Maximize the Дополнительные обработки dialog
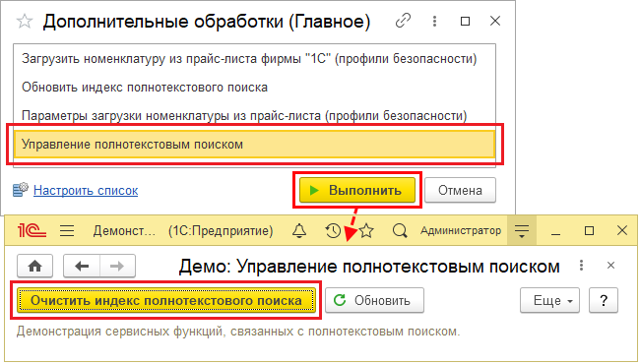The image size is (640, 364). click(x=465, y=21)
